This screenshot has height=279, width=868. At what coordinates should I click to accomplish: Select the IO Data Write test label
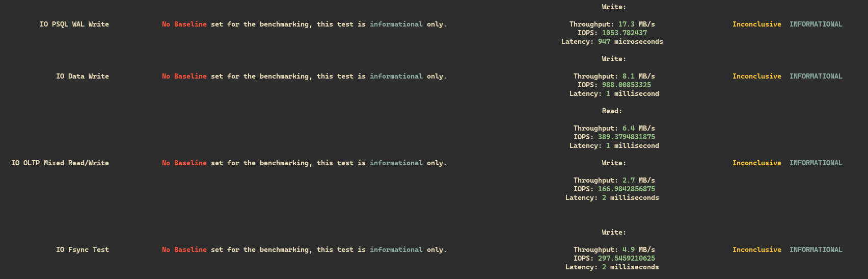(x=83, y=76)
